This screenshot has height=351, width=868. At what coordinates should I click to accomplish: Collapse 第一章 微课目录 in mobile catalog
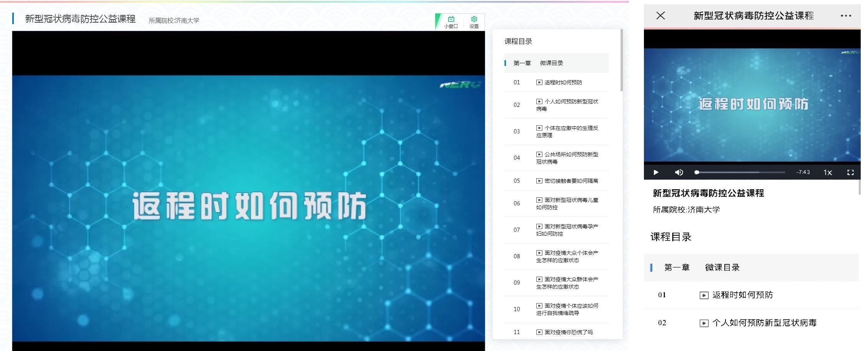pyautogui.click(x=751, y=267)
